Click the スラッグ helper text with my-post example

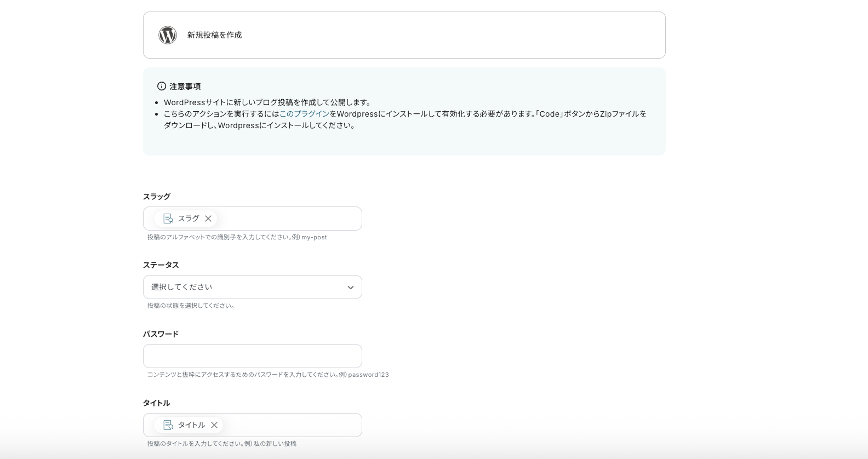point(237,237)
